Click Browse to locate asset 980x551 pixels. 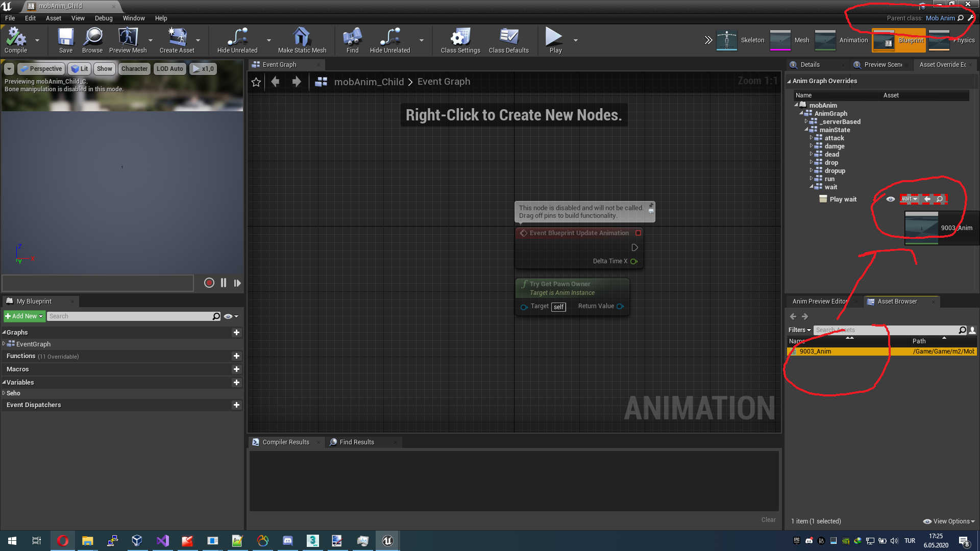click(92, 40)
